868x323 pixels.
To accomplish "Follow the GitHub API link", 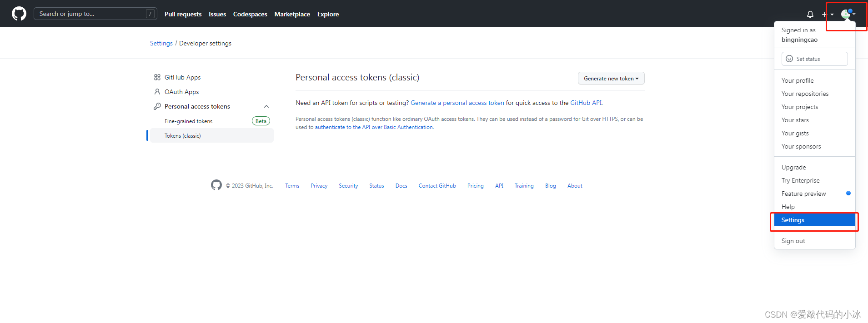I will coord(586,103).
